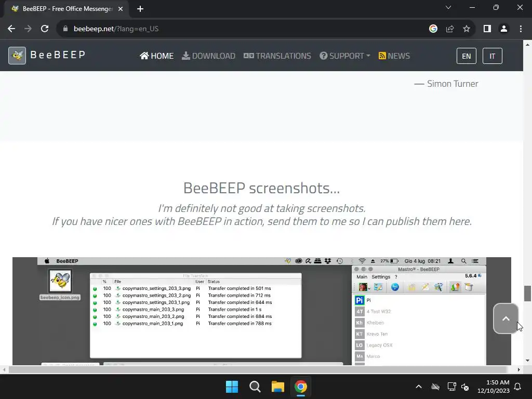Click the scroll-to-top arrow button
The image size is (532, 399).
506,318
